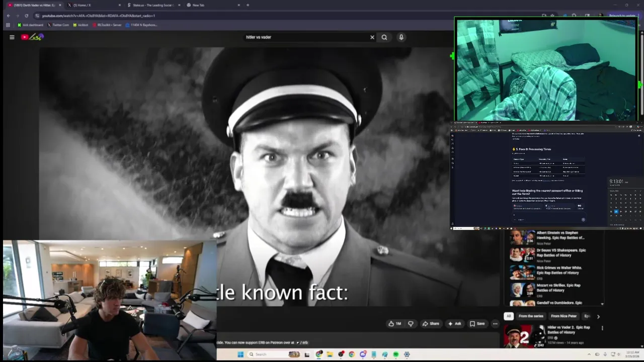Screen dimensions: 644x362
Task: Close the 'New Tab' tab
Action: tap(239, 5)
